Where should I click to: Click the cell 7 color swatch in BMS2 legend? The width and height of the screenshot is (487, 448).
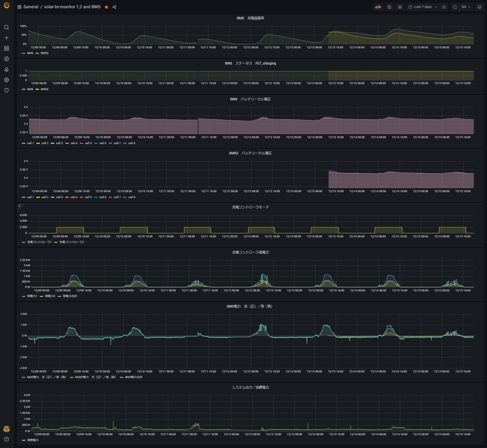coord(111,197)
